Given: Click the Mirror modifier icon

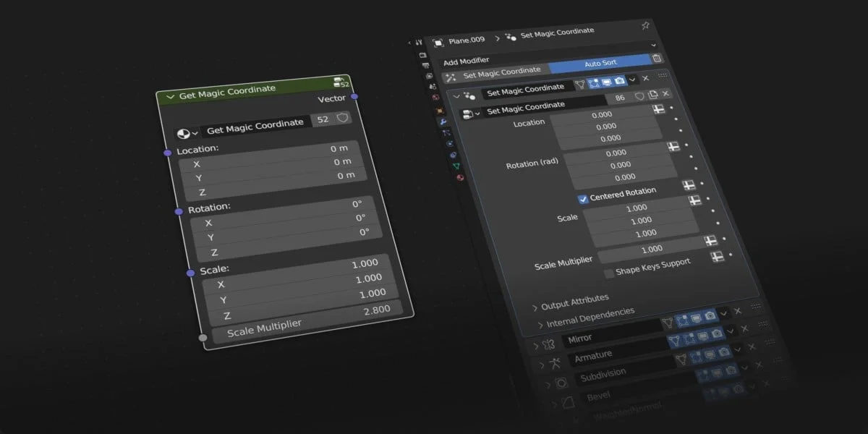Looking at the screenshot, I should coord(548,343).
